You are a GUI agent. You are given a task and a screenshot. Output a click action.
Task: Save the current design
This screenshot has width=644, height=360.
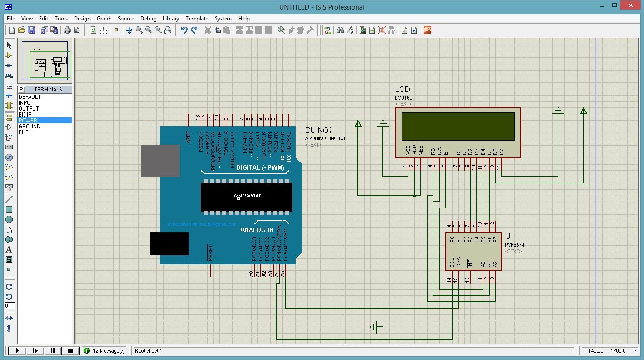31,30
